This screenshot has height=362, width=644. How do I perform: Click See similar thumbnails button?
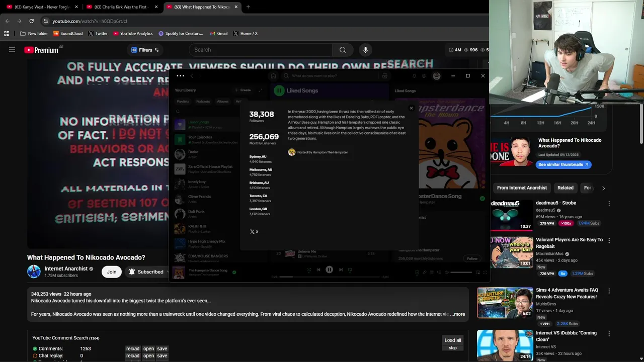click(563, 164)
